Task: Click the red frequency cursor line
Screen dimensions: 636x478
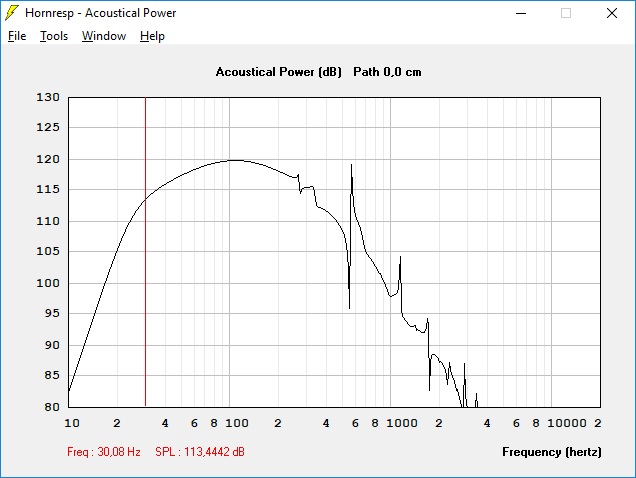Action: (x=146, y=252)
